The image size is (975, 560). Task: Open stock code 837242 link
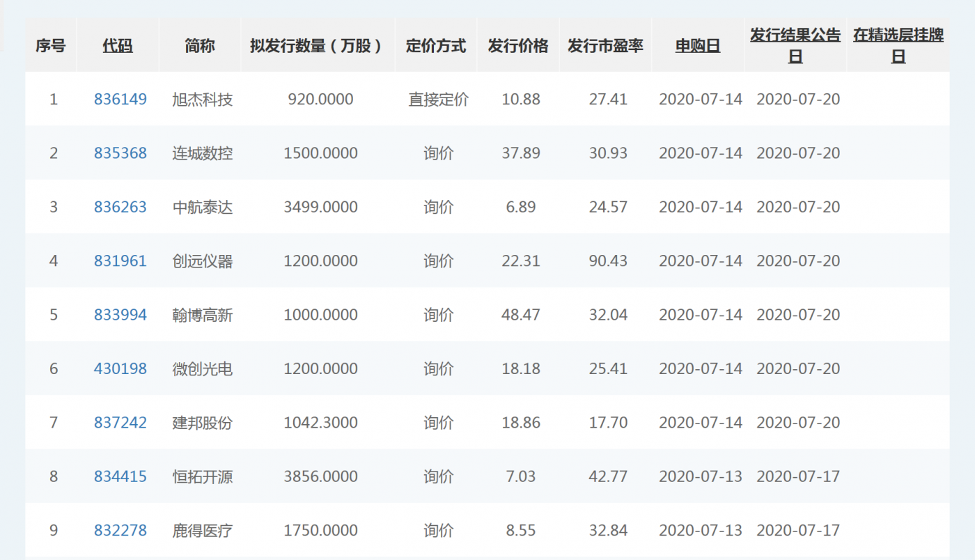pos(120,423)
